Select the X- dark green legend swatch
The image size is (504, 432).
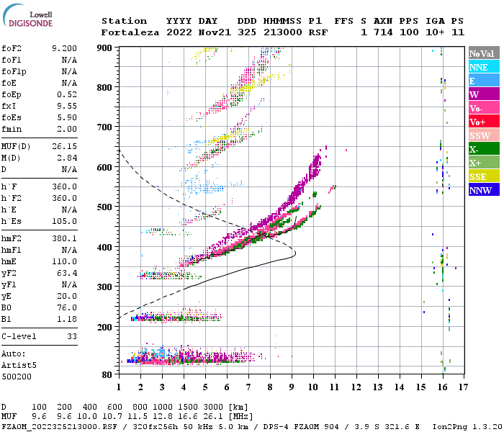click(x=484, y=149)
